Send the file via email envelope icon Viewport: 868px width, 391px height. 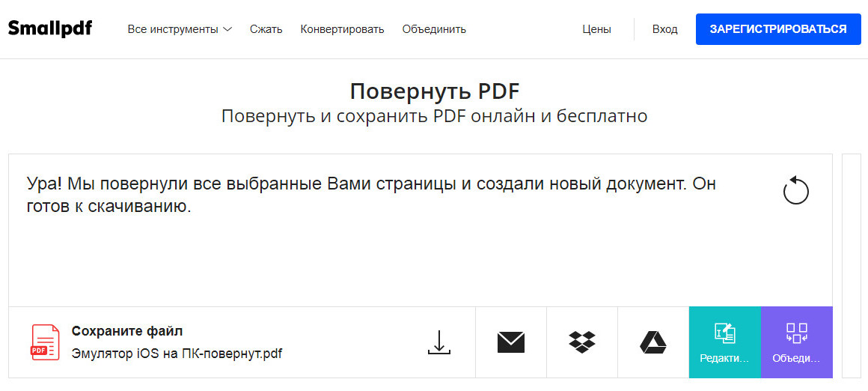pos(510,342)
